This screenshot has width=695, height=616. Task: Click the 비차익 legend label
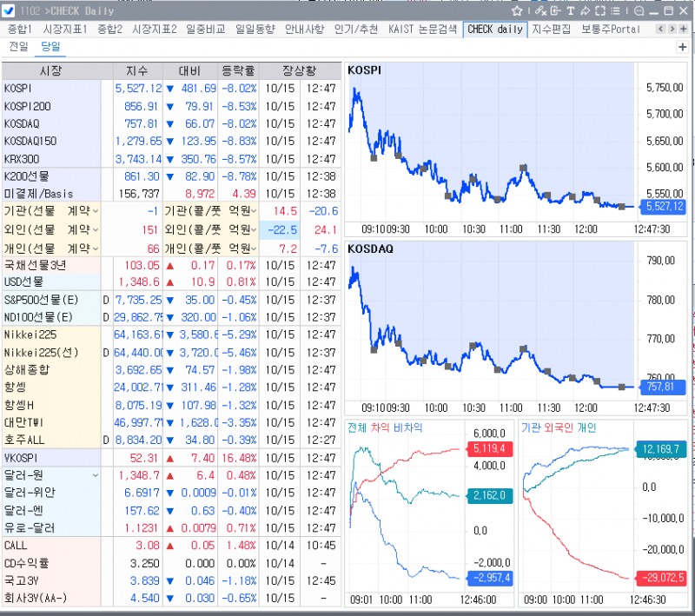point(407,427)
